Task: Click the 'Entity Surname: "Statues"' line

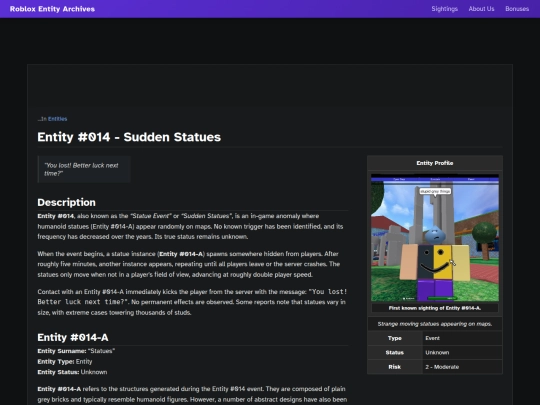Action: pyautogui.click(x=76, y=351)
